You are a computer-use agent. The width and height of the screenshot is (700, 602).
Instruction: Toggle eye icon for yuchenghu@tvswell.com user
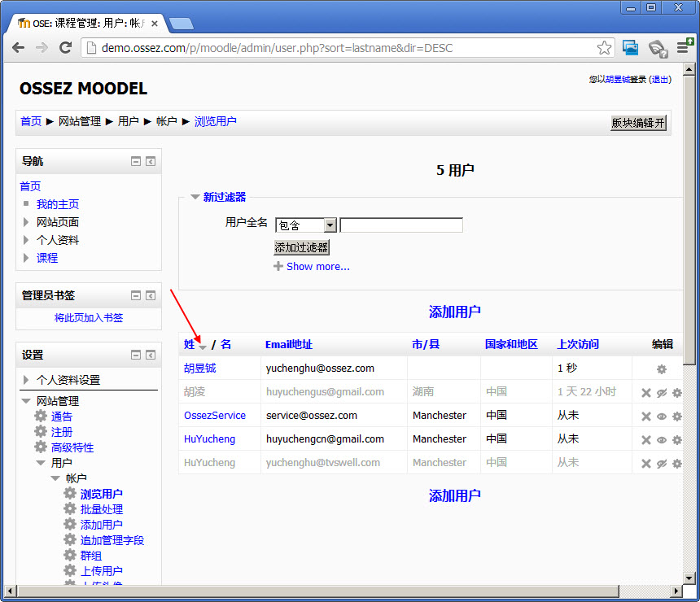coord(662,463)
